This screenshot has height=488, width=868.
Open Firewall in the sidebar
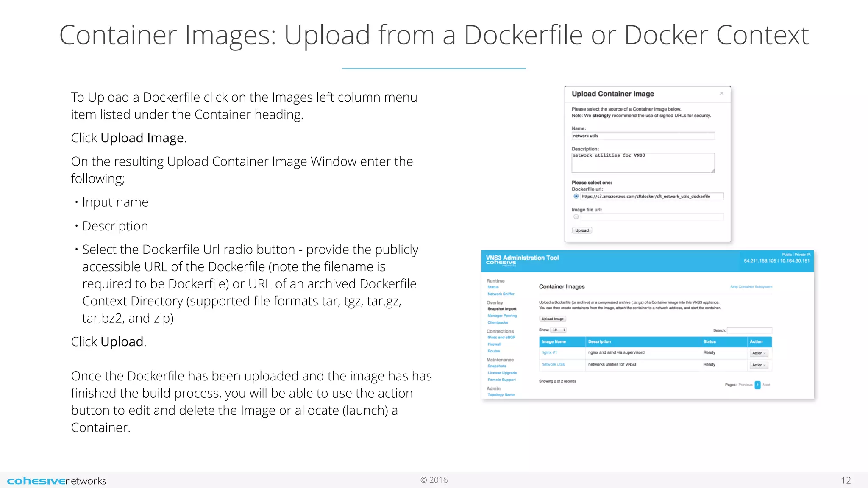(x=494, y=344)
